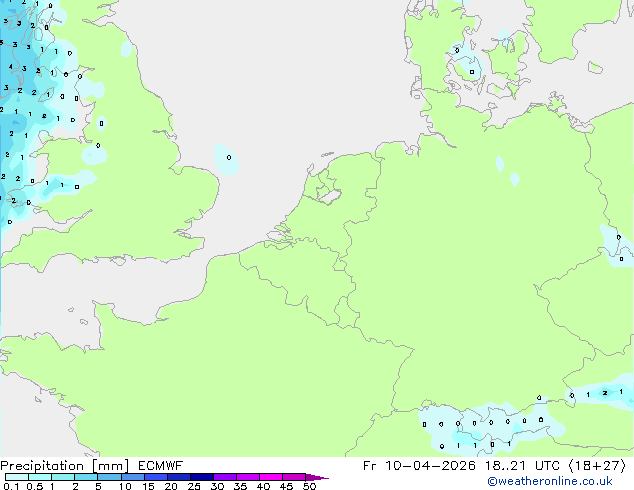The image size is (634, 490).
Task: Open the weatheronline.co.uk copyright link
Action: coord(550,481)
